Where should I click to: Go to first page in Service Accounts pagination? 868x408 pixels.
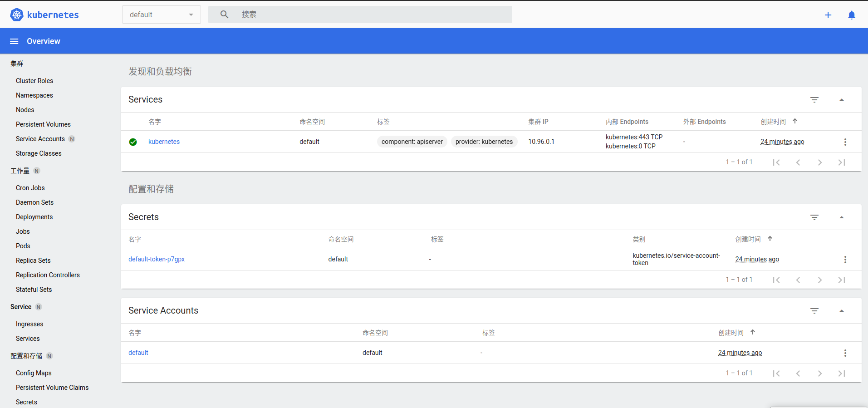776,374
